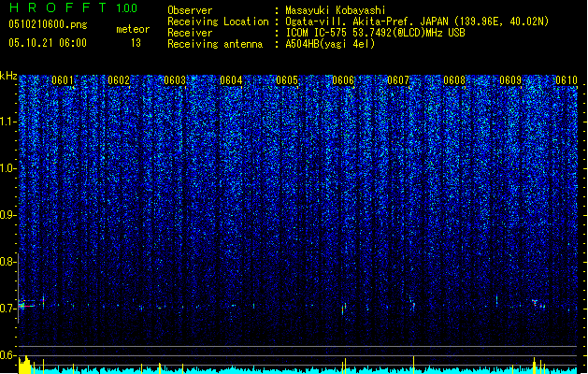Click the 0604 time marker
588x374 pixels.
(x=231, y=80)
